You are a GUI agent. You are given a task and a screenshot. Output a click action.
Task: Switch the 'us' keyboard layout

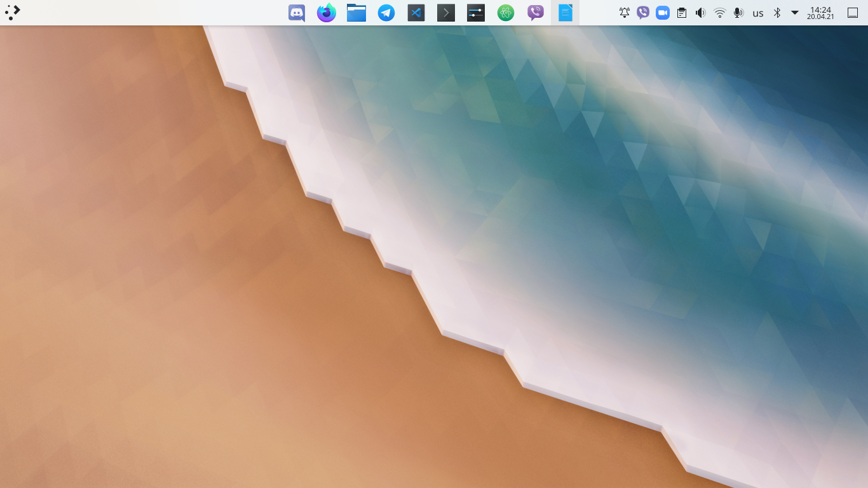(x=758, y=13)
